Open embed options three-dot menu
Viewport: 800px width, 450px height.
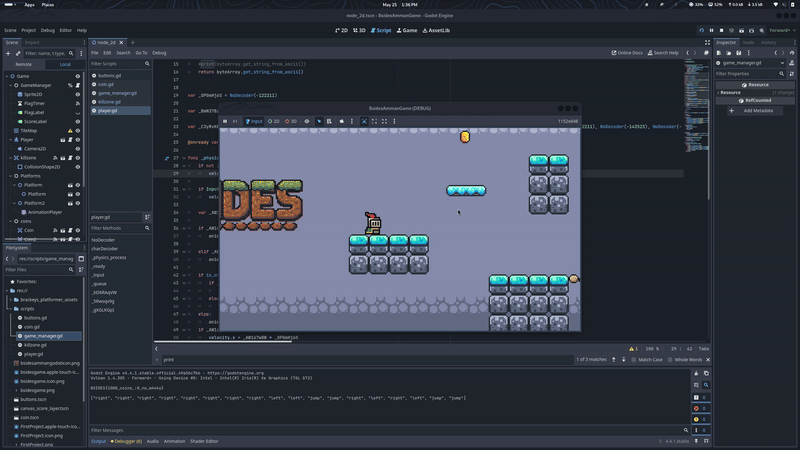394,121
